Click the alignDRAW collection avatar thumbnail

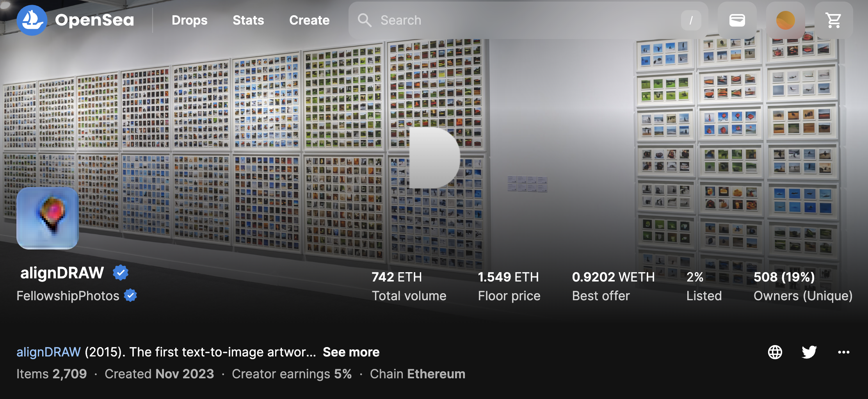tap(48, 218)
